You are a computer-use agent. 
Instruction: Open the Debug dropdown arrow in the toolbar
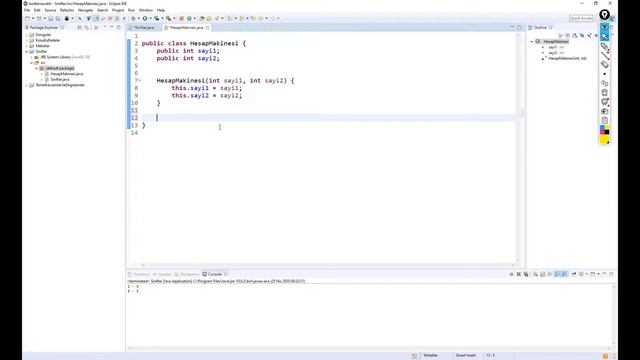(x=139, y=18)
